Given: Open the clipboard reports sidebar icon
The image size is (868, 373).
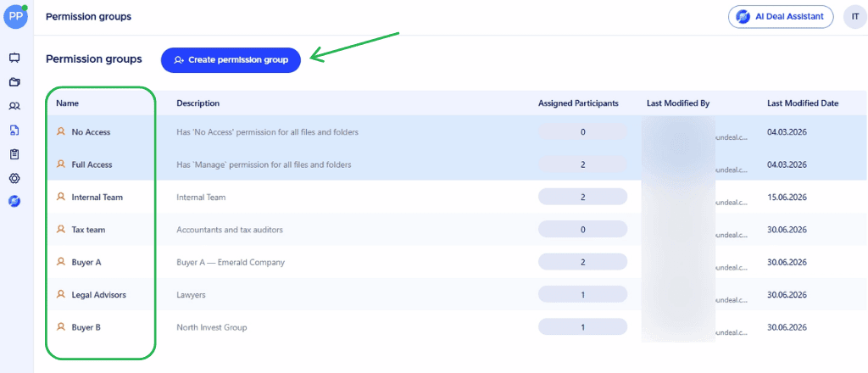Looking at the screenshot, I should click(15, 154).
